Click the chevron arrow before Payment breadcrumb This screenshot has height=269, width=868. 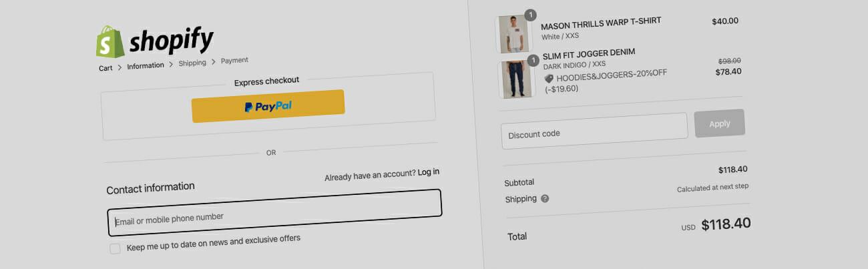214,61
